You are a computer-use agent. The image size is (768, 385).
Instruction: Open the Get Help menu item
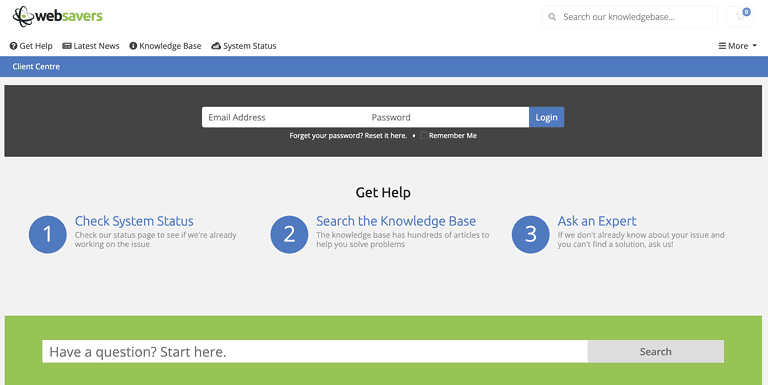(31, 46)
